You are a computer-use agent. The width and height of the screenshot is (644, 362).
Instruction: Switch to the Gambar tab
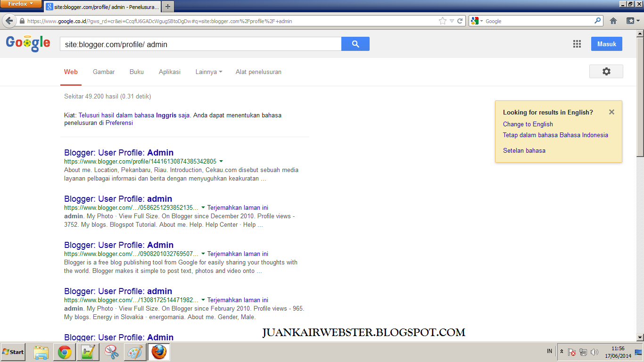point(104,72)
